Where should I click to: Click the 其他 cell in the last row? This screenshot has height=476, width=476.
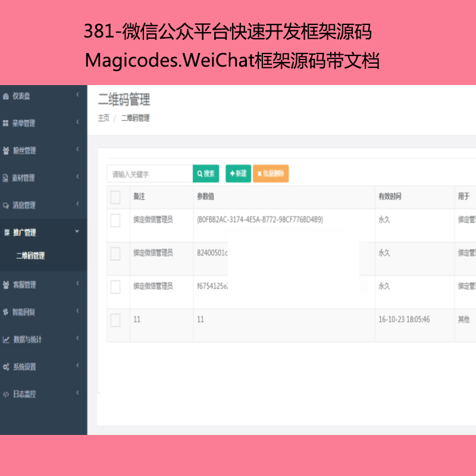[464, 320]
